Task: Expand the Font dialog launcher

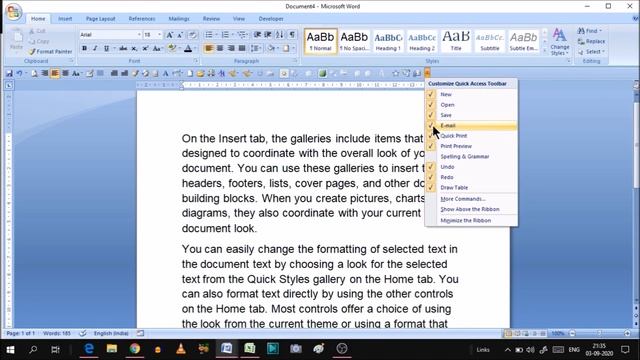Action: tap(196, 61)
